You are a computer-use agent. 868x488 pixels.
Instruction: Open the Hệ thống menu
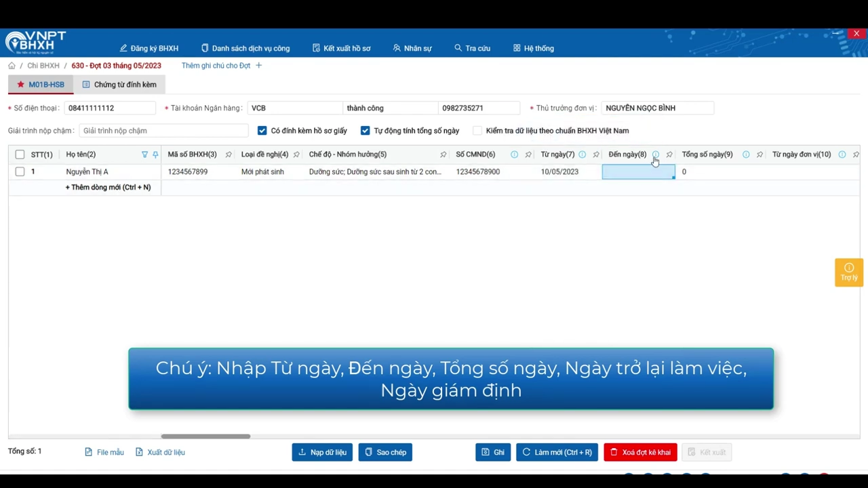click(x=534, y=48)
